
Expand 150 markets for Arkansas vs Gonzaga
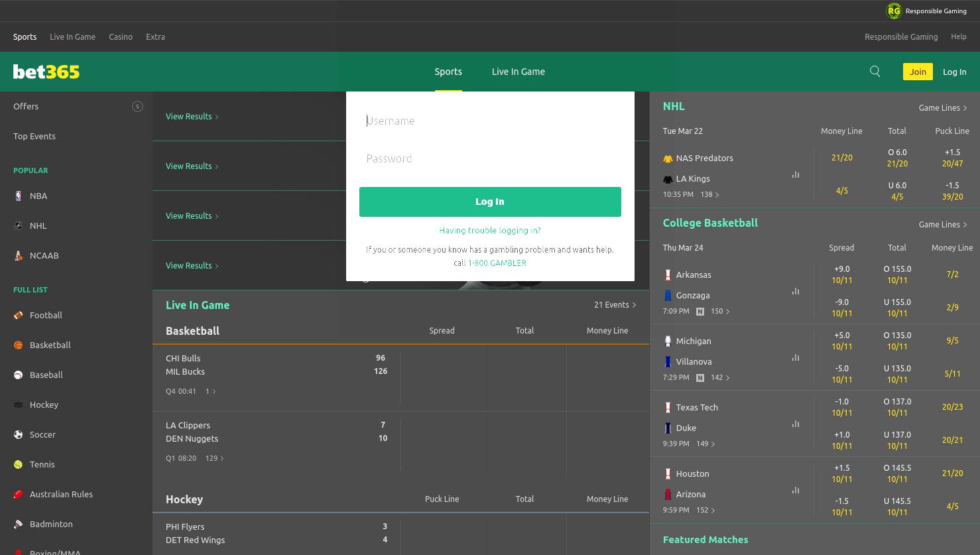point(720,311)
